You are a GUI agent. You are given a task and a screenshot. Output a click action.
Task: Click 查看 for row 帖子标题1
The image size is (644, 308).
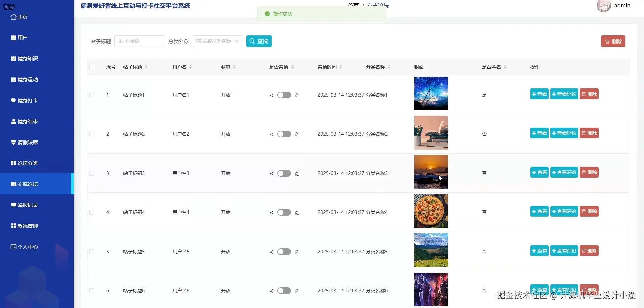pos(539,94)
